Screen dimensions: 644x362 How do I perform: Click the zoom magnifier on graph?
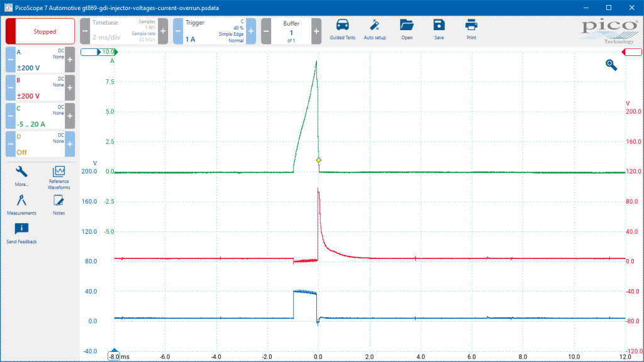click(x=611, y=65)
